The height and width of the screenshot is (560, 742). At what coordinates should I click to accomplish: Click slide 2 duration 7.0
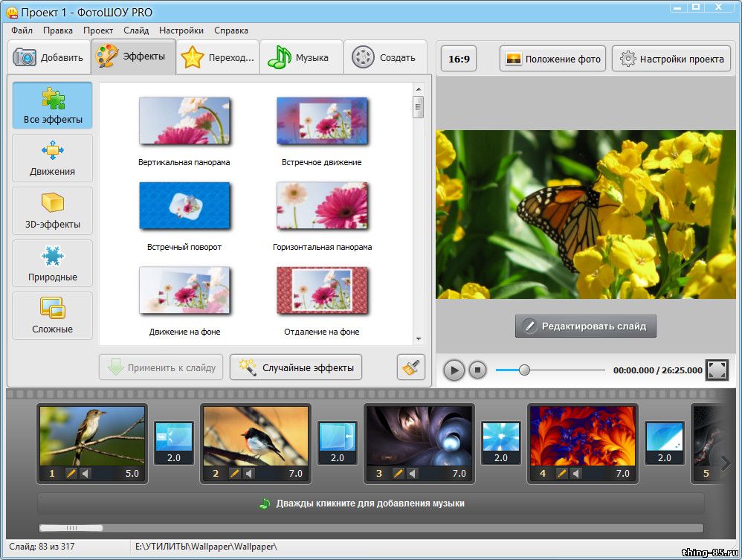[x=296, y=474]
